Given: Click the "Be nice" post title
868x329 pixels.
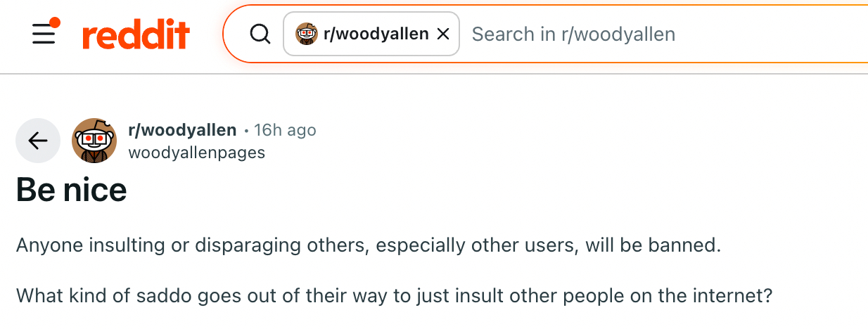Looking at the screenshot, I should point(71,190).
